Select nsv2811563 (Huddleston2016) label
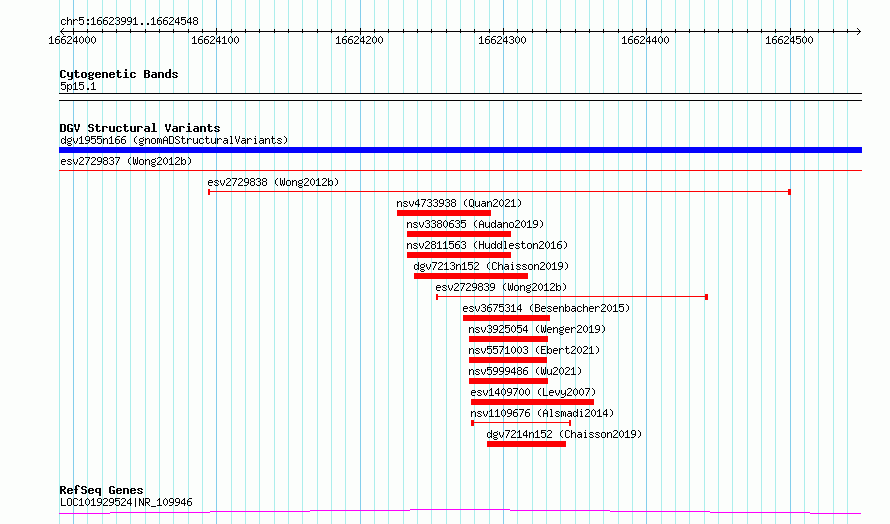This screenshot has height=524, width=890. [x=487, y=245]
